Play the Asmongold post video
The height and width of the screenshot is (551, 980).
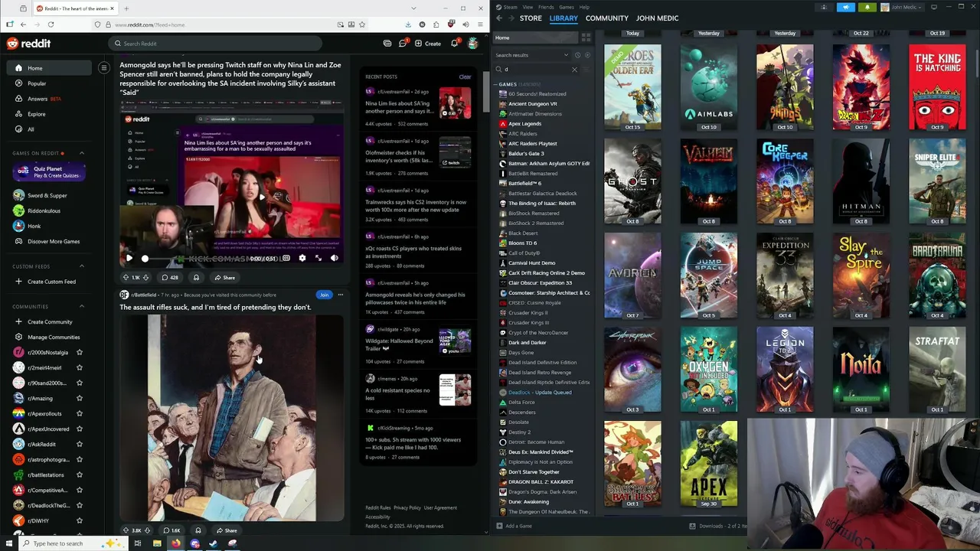pyautogui.click(x=129, y=258)
